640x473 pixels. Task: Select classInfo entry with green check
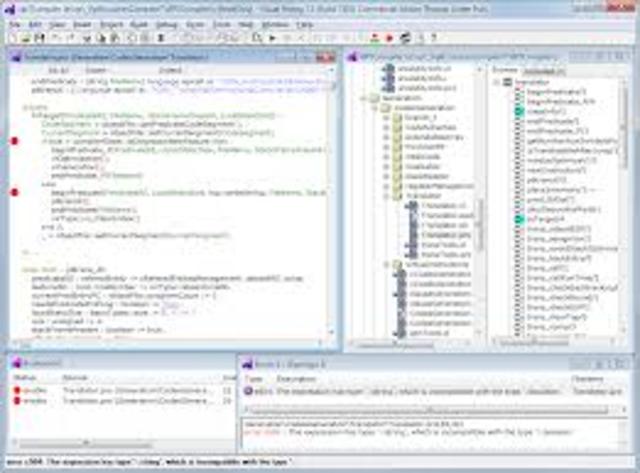[x=546, y=111]
